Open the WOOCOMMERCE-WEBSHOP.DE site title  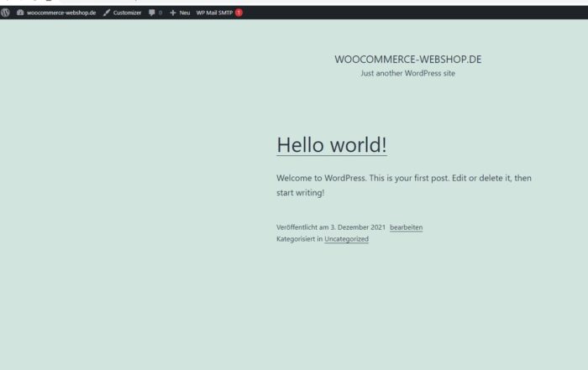pyautogui.click(x=408, y=60)
